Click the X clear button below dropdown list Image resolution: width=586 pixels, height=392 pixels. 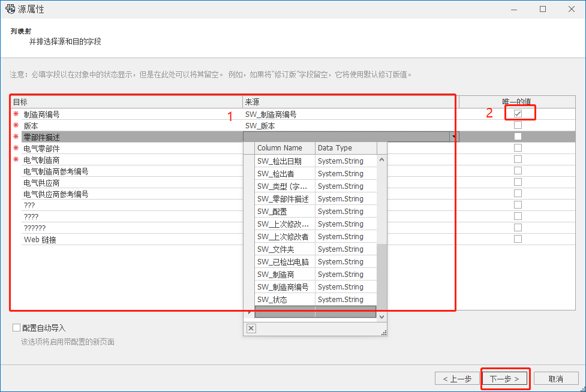click(x=251, y=328)
